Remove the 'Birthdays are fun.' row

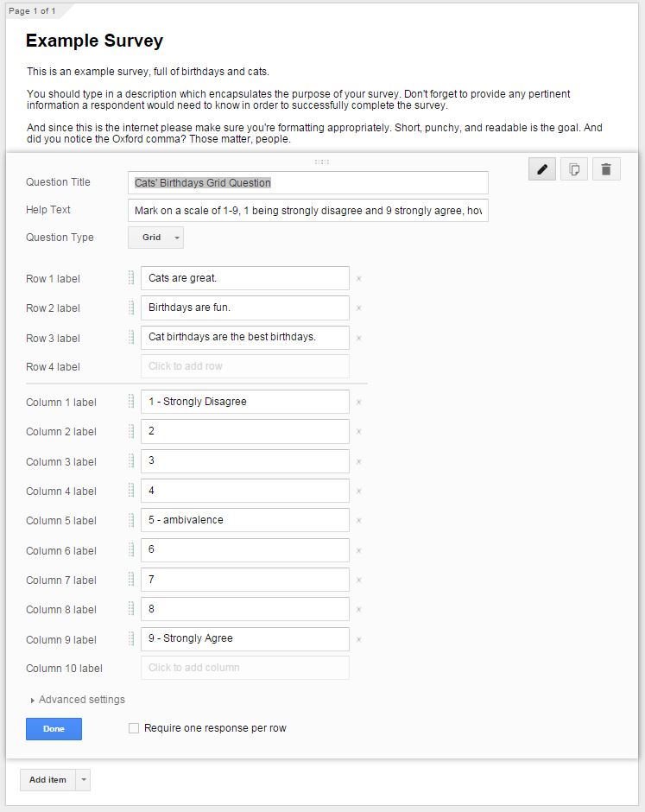pos(357,308)
